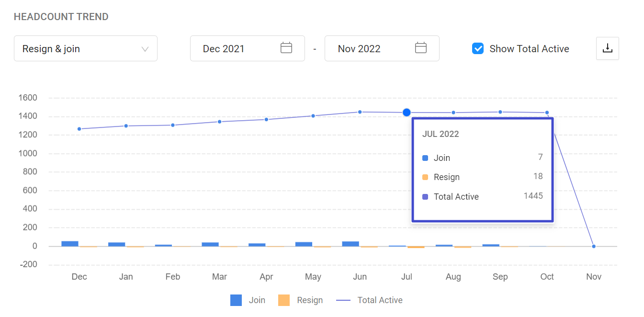Click the orange Resign legend swatch
Screen dimensions: 644x317
(x=284, y=300)
